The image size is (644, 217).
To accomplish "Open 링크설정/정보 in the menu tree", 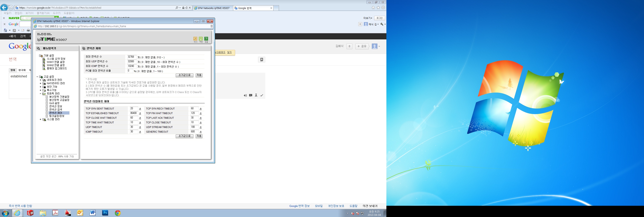I will 57,116.
